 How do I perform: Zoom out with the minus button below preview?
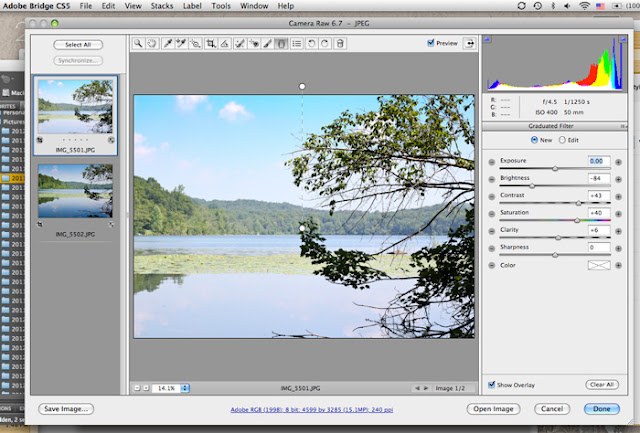[x=137, y=388]
